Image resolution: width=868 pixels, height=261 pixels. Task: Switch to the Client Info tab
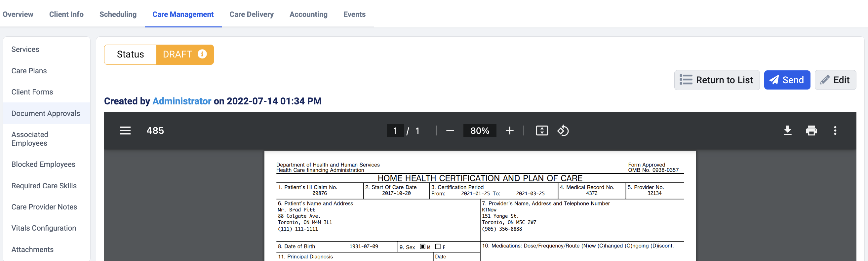click(66, 14)
